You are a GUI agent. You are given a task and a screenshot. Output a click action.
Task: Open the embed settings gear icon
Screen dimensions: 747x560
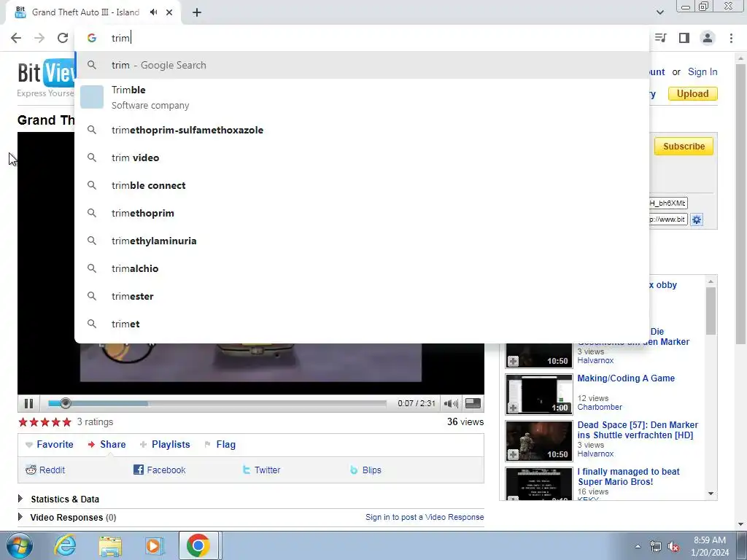tap(697, 219)
